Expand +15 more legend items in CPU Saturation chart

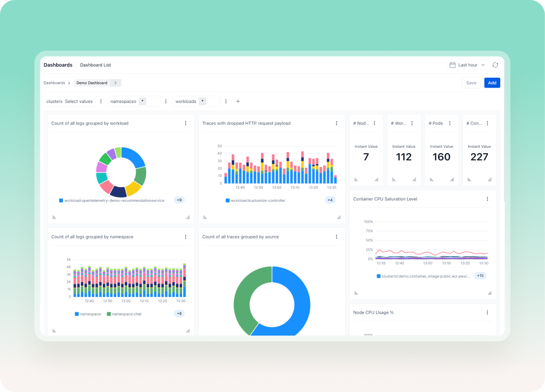[x=480, y=276]
